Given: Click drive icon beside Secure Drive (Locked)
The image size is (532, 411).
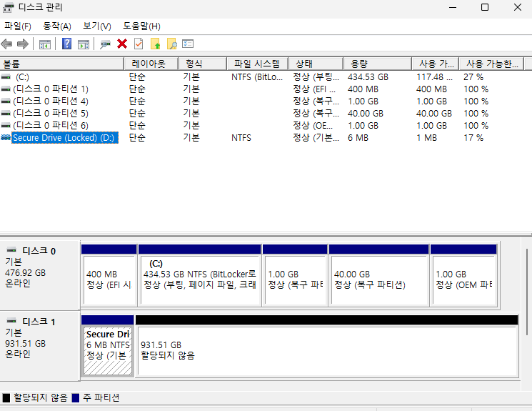Looking at the screenshot, I should click(x=6, y=137).
